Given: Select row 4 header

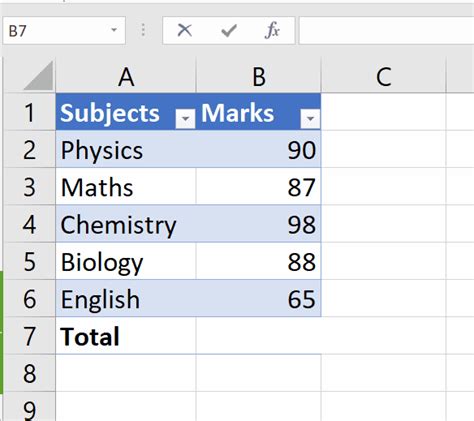Looking at the screenshot, I should [x=29, y=224].
